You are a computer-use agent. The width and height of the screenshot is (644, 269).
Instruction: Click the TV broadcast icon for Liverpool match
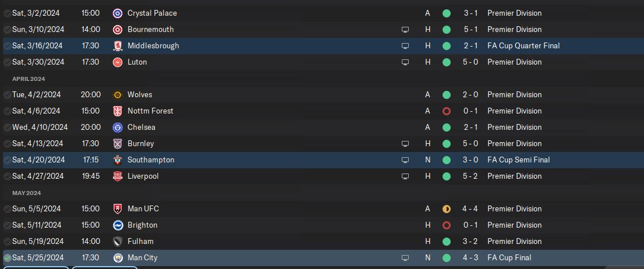[x=405, y=176]
